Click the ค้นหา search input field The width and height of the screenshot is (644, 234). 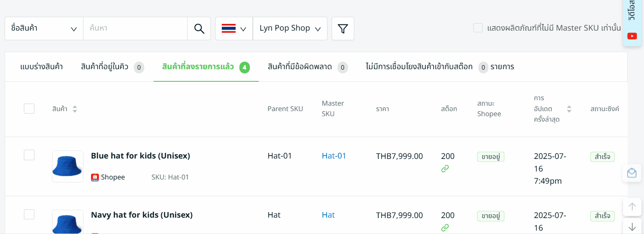[x=135, y=29]
